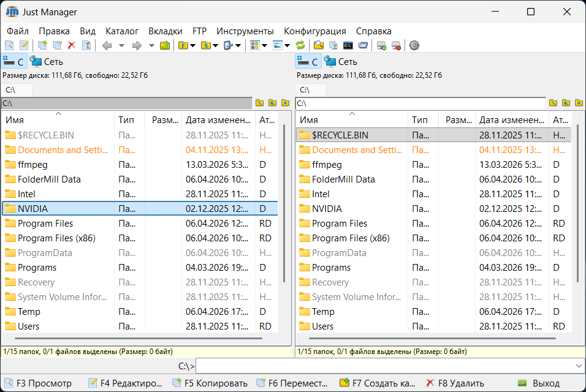Click the right panel C:\ tab
This screenshot has height=392, width=586.
[x=311, y=90]
